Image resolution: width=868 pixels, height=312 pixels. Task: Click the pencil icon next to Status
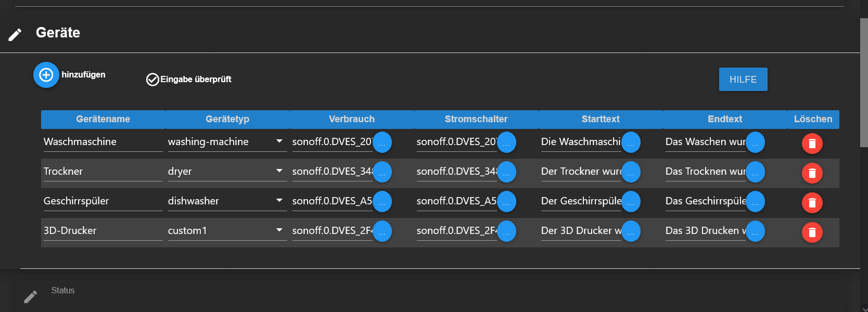click(31, 296)
